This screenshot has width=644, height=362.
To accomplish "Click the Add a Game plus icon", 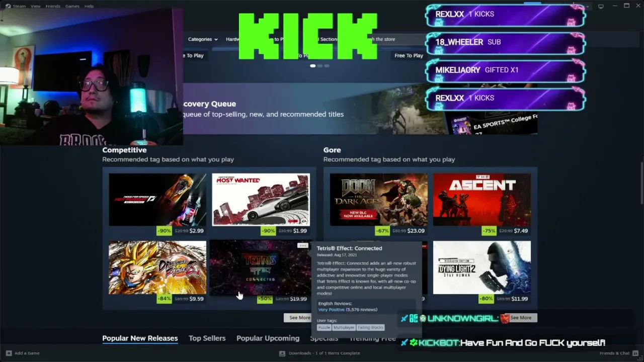I will point(9,353).
